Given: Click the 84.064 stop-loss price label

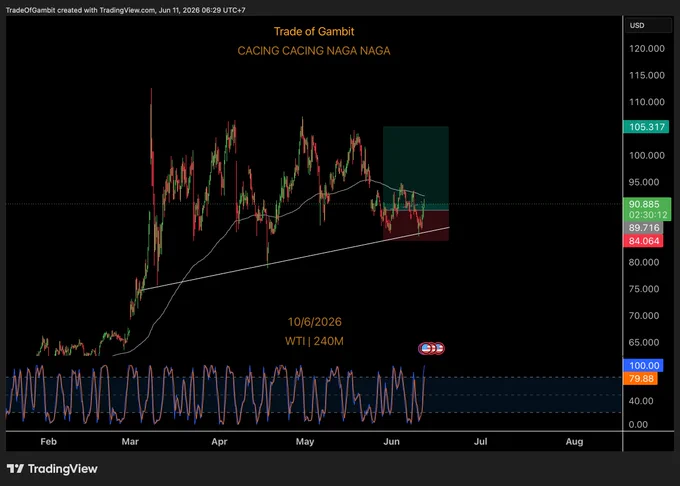Looking at the screenshot, I should tap(643, 241).
